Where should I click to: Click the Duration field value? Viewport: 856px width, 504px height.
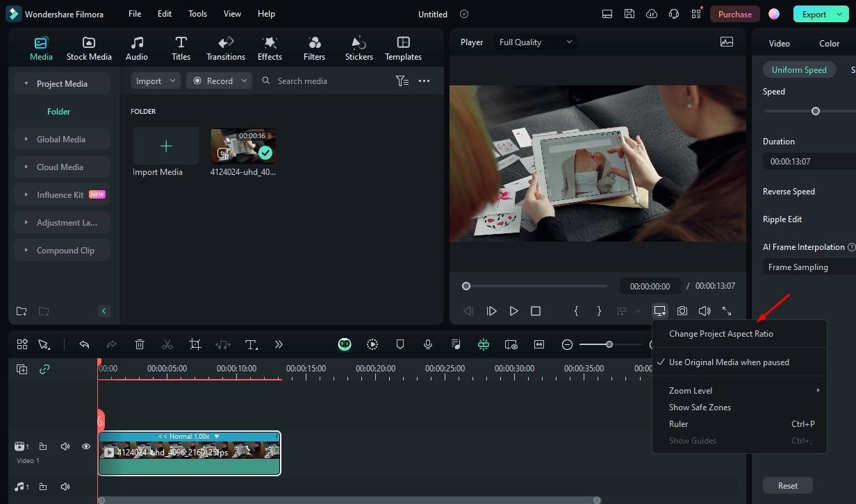coord(790,162)
